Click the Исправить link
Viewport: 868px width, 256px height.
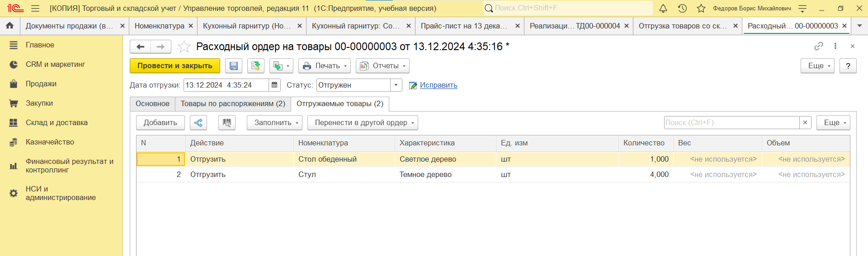439,85
